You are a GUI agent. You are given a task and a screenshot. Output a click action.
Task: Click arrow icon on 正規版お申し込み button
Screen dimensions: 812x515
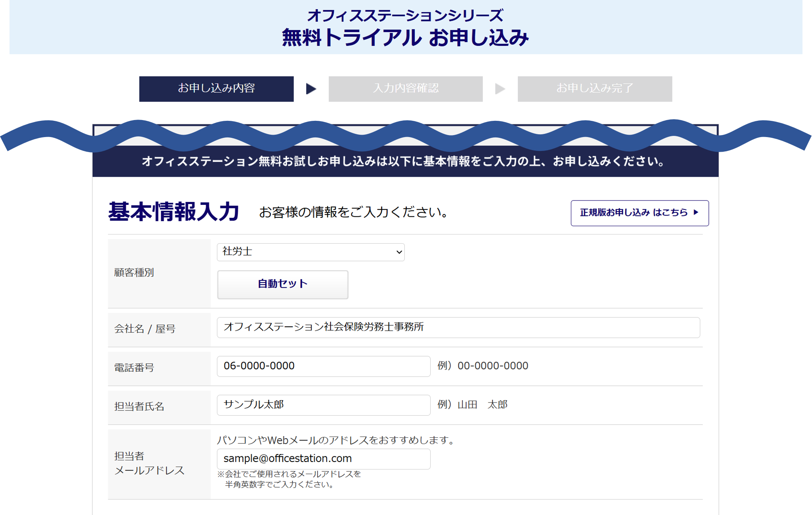click(x=696, y=213)
